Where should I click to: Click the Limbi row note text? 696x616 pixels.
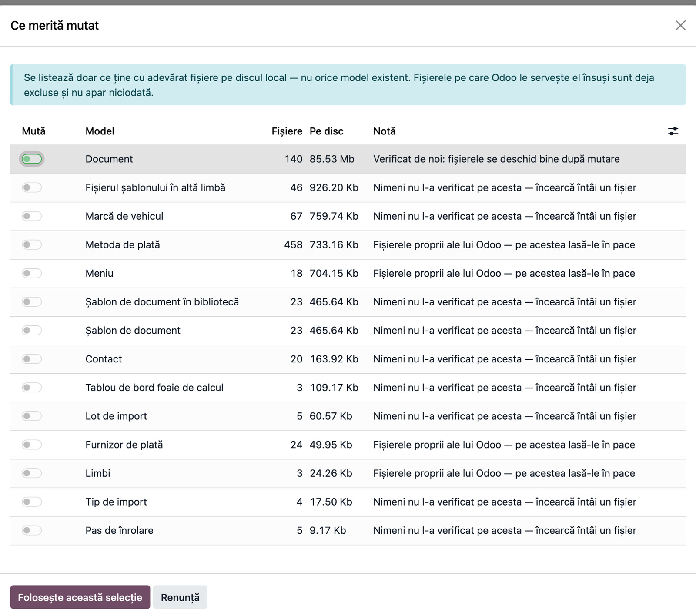pos(504,473)
